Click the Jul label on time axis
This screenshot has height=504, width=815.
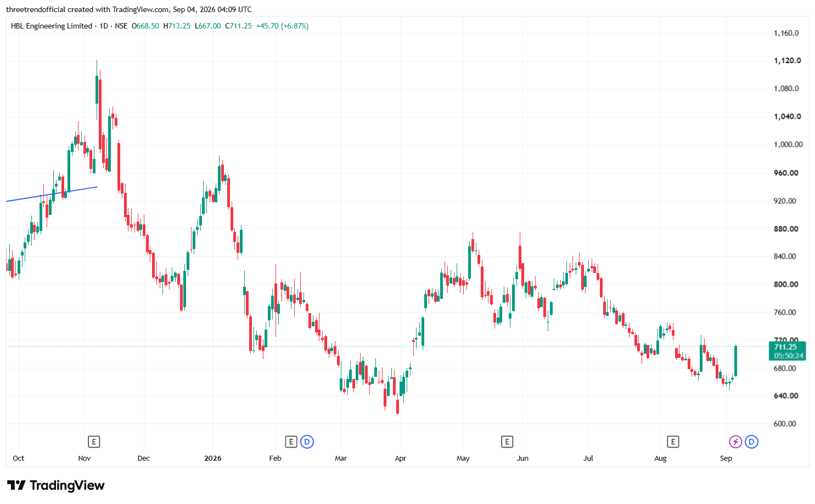588,458
